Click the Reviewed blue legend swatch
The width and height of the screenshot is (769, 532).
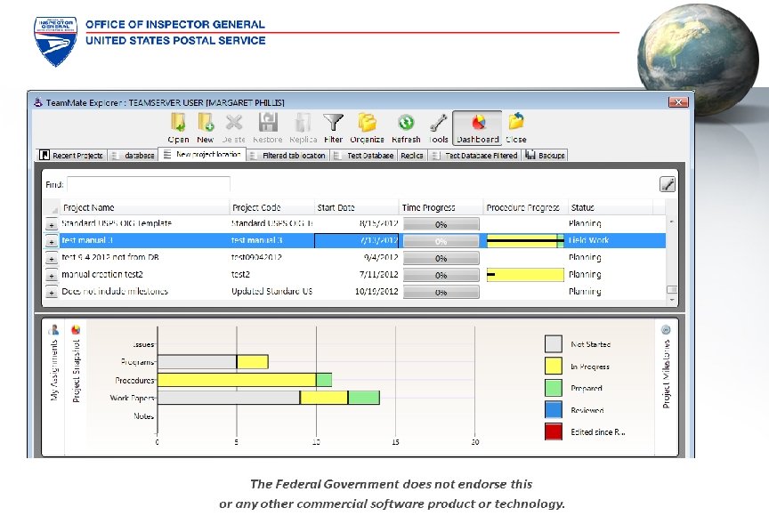(554, 409)
